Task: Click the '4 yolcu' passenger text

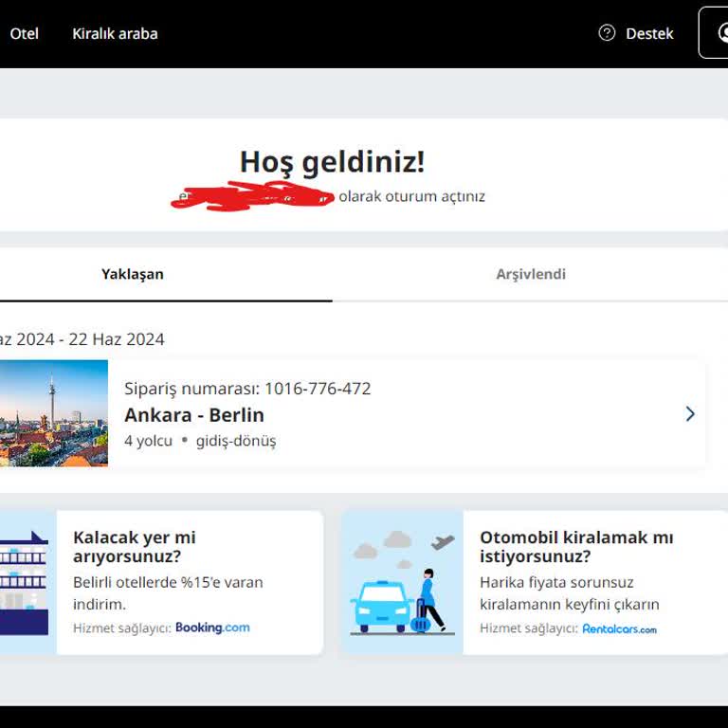Action: (x=148, y=441)
